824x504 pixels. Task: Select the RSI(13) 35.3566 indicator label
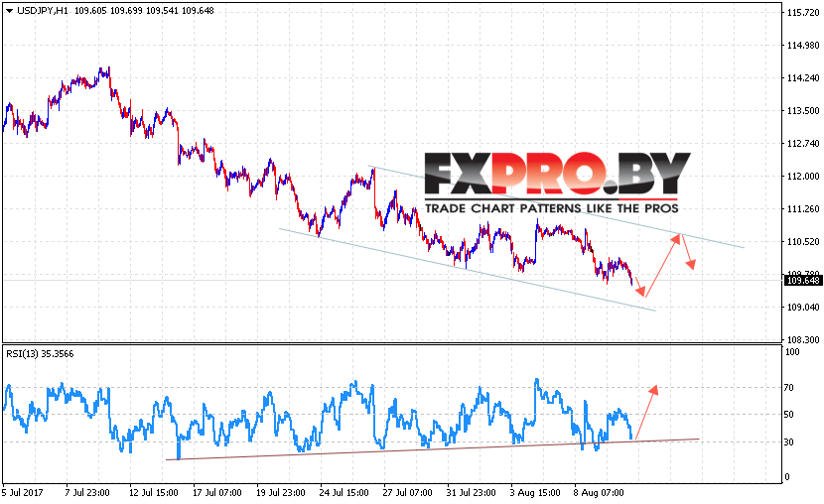point(40,354)
